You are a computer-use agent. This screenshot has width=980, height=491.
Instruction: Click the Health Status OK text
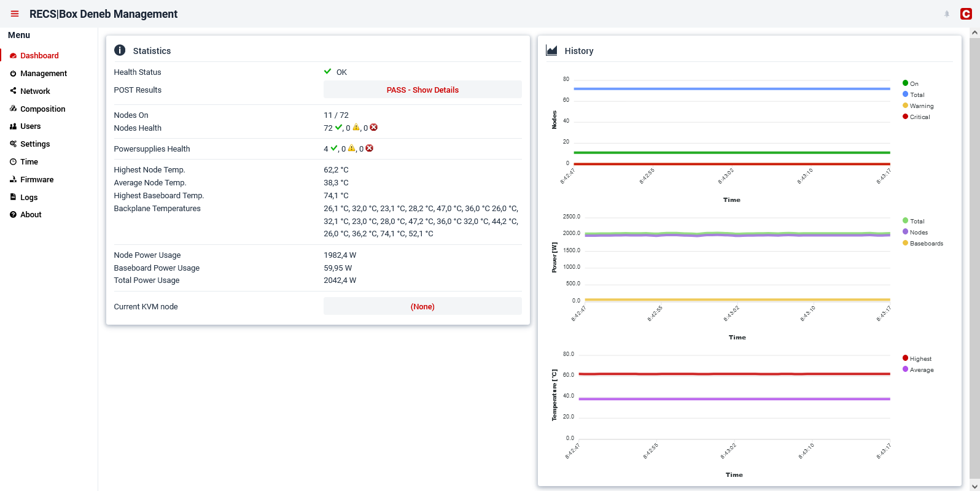(341, 72)
